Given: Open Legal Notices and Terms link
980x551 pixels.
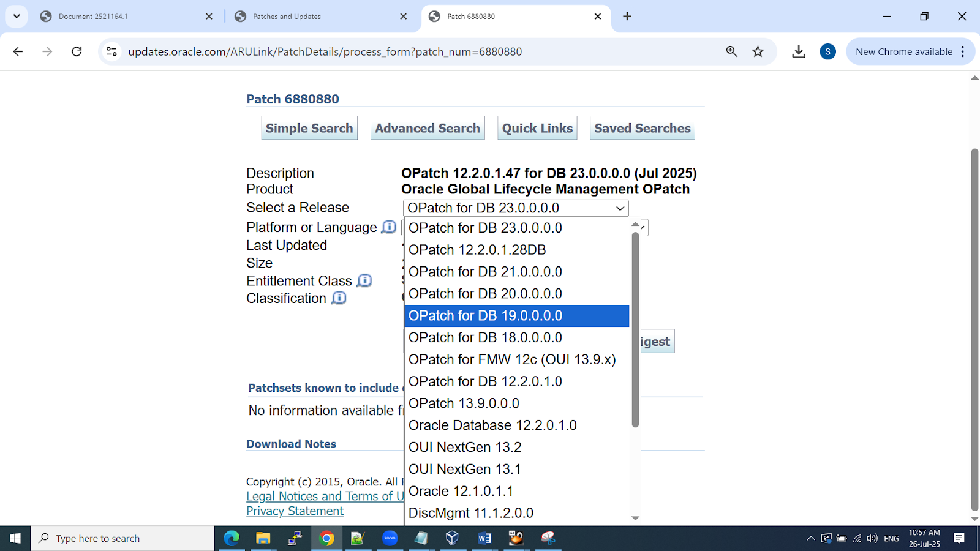Looking at the screenshot, I should [325, 496].
